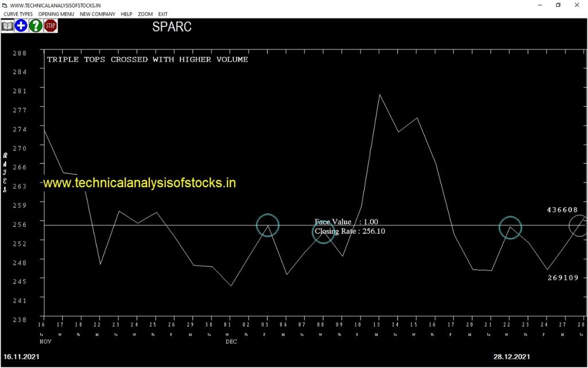Click the yellow technicalanalysisofstocks.in watermark link

[x=140, y=183]
